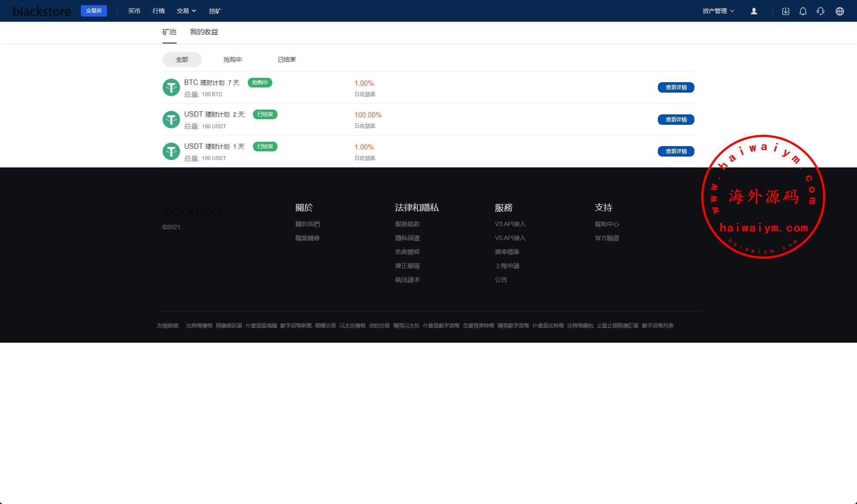Open 行情 in the top menu

[158, 11]
